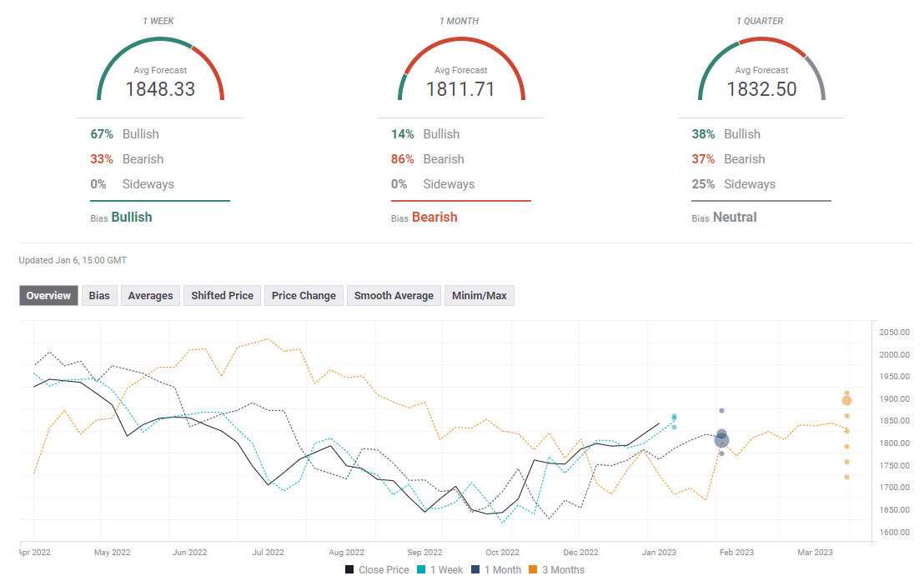This screenshot has width=924, height=586.
Task: Return to the Overview tab
Action: pos(48,296)
